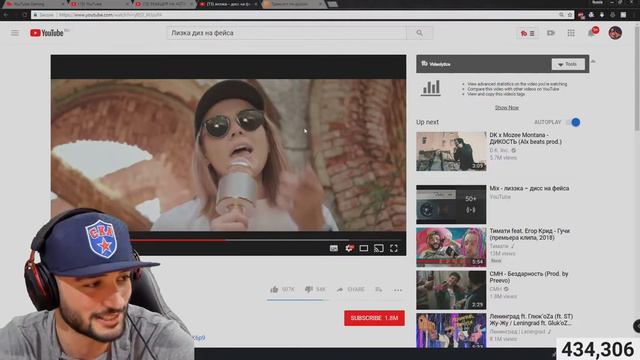Viewport: 640px width, 360px height.
Task: Click the upload video camera icon
Action: (x=551, y=33)
